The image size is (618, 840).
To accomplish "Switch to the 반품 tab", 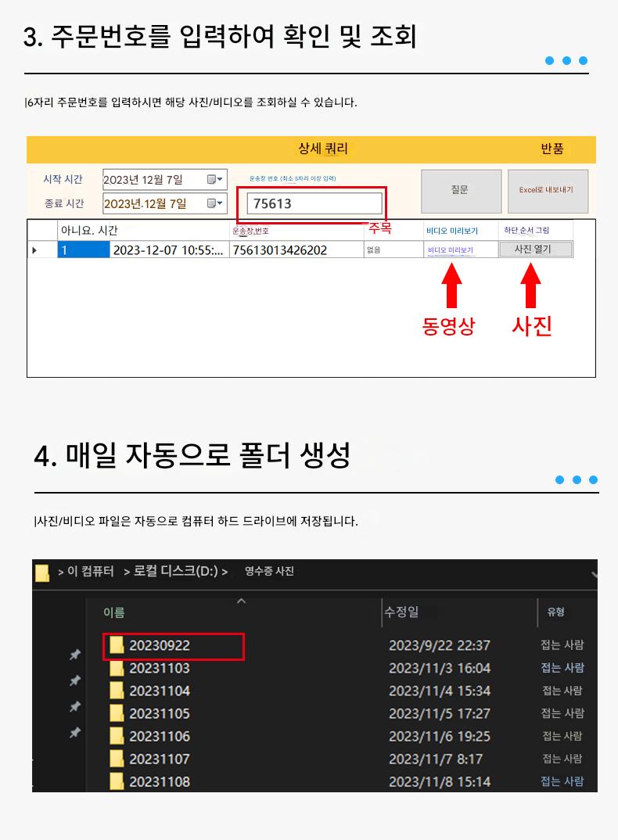I will click(552, 149).
